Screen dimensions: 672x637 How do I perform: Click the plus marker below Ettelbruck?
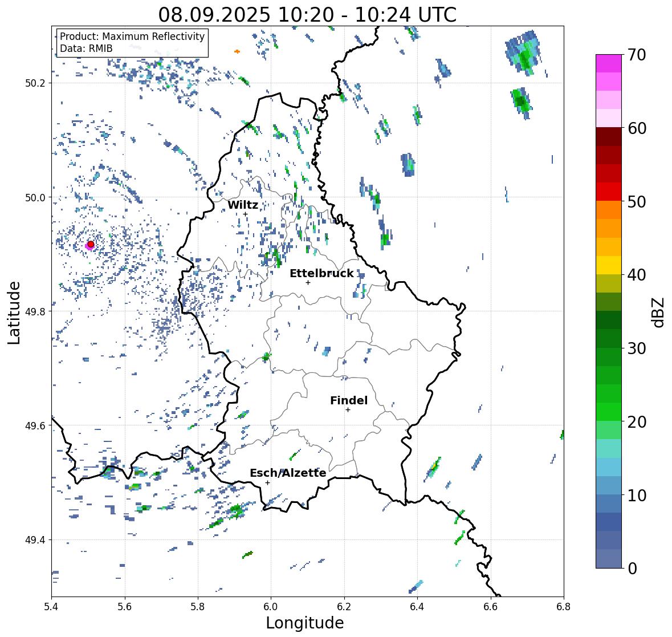pyautogui.click(x=308, y=282)
